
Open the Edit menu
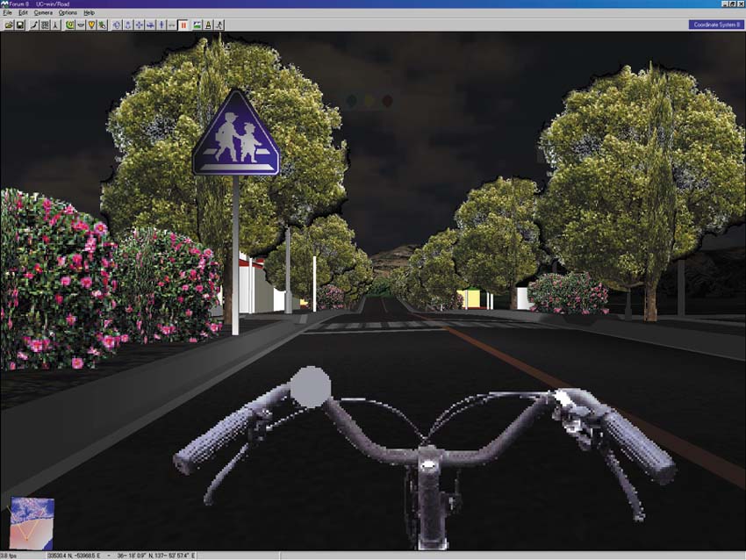tap(23, 13)
